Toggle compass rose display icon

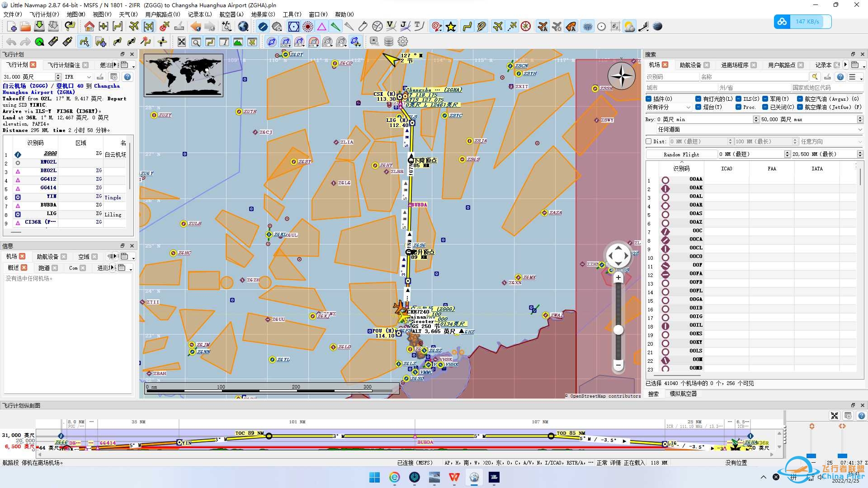pos(526,27)
